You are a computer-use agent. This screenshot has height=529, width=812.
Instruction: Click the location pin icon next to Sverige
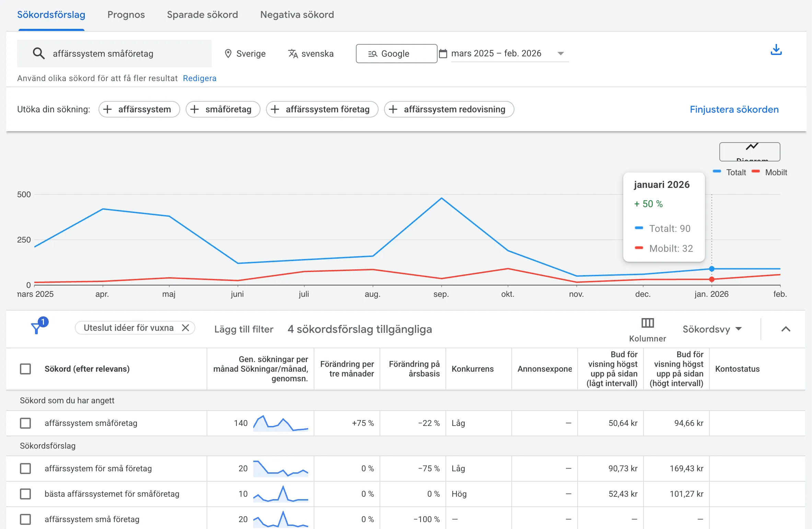[228, 53]
